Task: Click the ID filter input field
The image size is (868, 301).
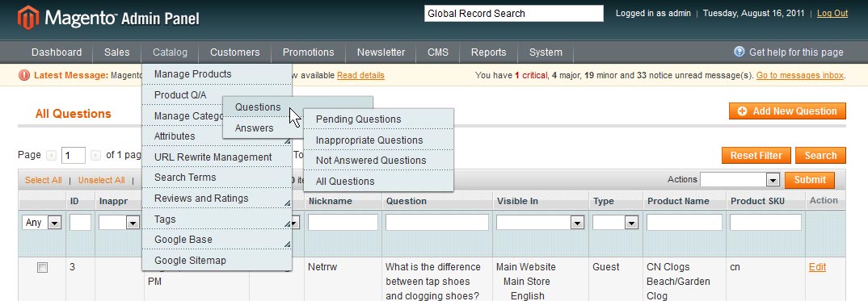Action: coord(80,223)
